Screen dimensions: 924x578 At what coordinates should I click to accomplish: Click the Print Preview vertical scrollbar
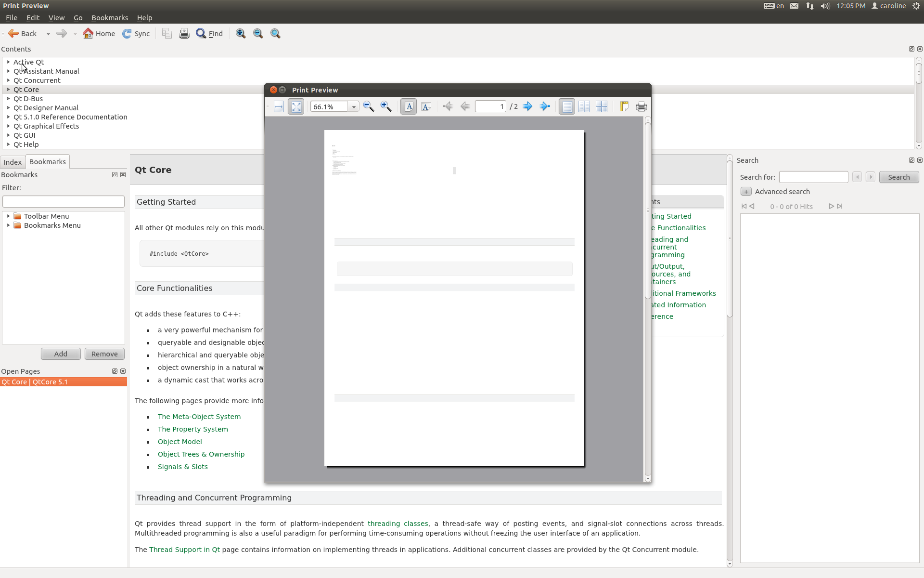647,299
